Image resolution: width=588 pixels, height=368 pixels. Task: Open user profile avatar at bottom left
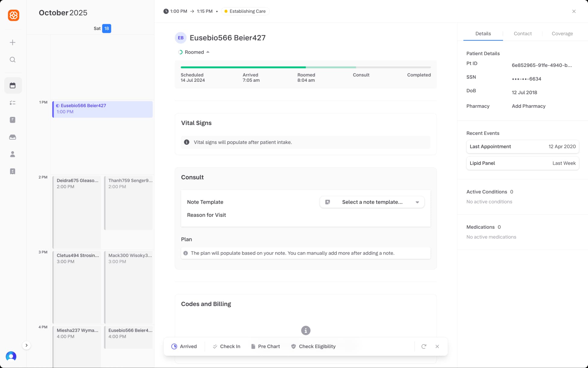11,356
